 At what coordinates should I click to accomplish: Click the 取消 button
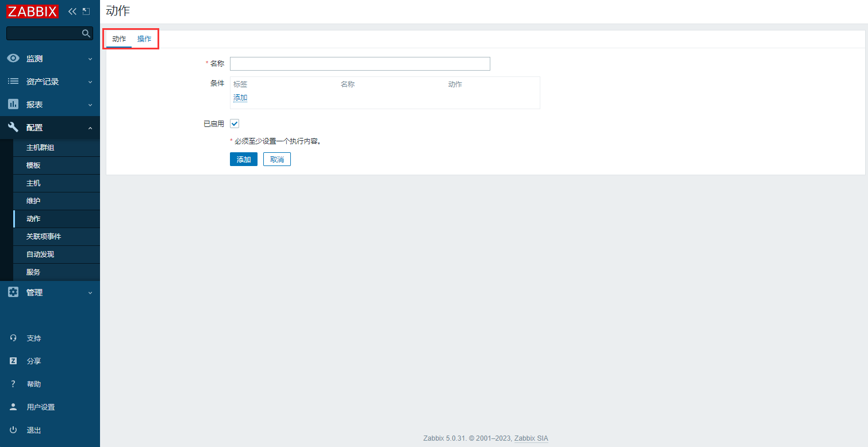coord(277,159)
